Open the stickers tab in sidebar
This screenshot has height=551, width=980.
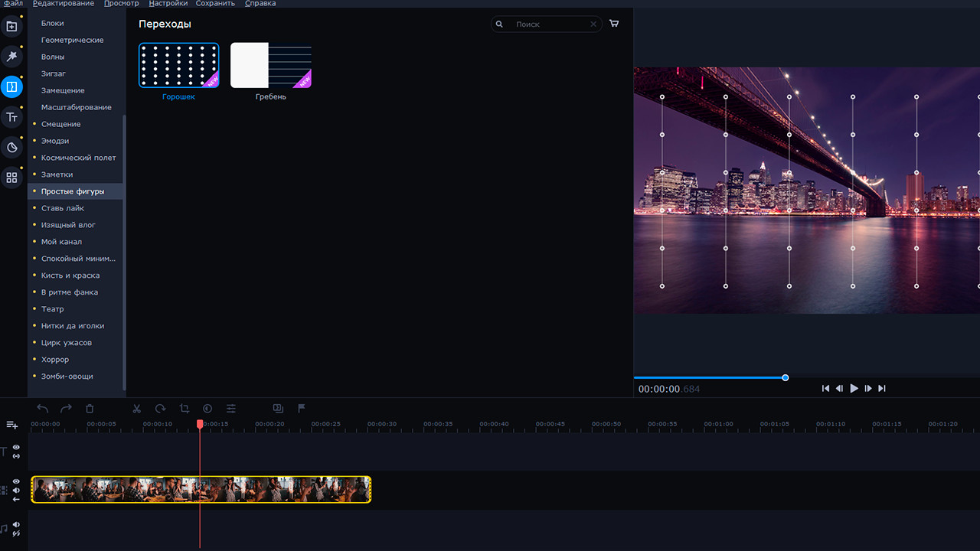tap(11, 147)
